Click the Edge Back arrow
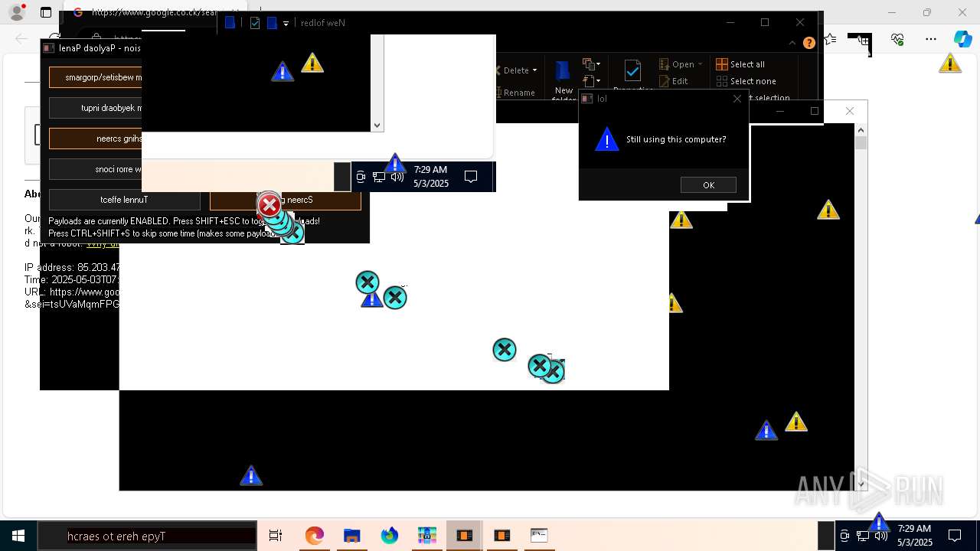The width and height of the screenshot is (980, 551). point(21,39)
